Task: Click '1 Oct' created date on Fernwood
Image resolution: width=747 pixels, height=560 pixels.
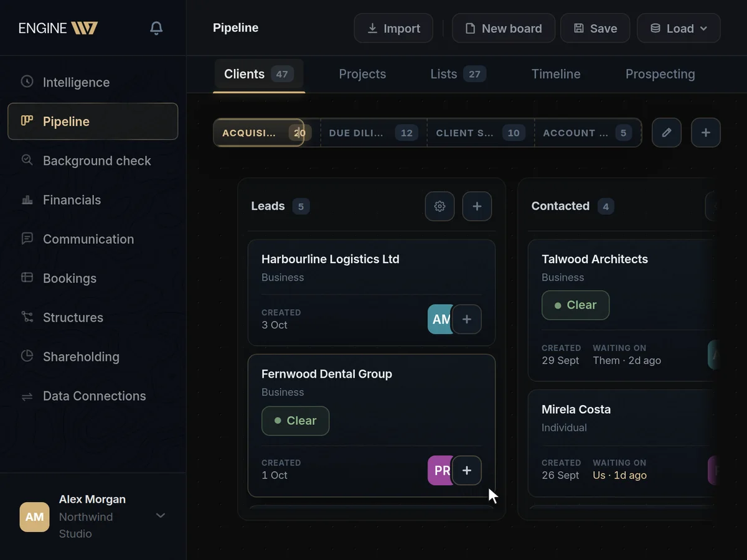Action: (x=275, y=475)
